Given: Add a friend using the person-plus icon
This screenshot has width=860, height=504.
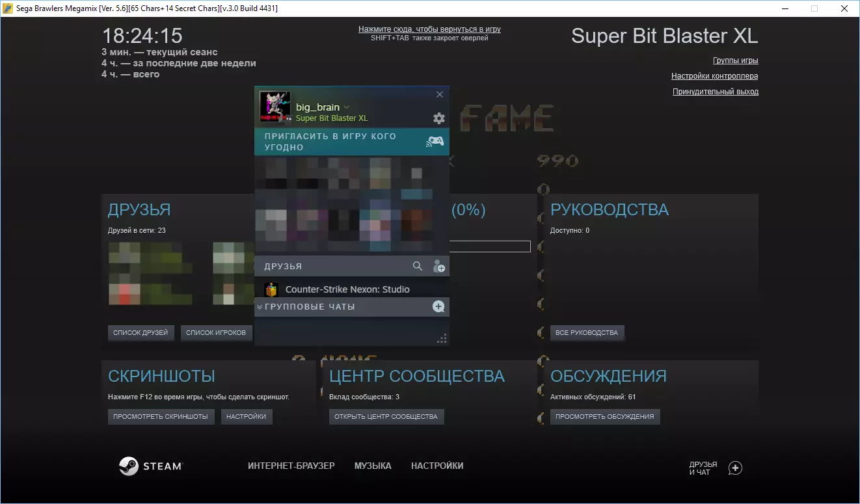Looking at the screenshot, I should pyautogui.click(x=439, y=266).
